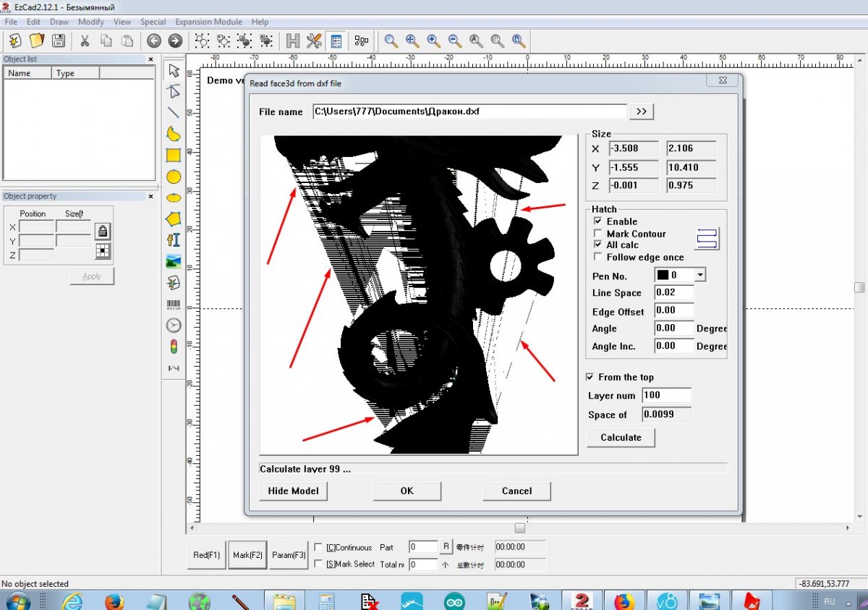
Task: Click the Save floppy disk icon
Action: point(59,41)
